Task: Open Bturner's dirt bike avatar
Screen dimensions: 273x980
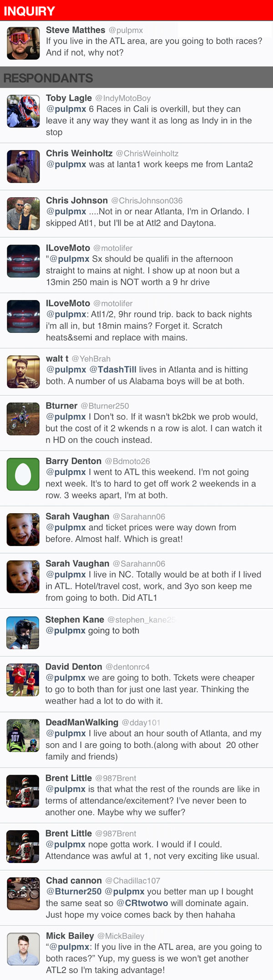Action: click(x=23, y=419)
